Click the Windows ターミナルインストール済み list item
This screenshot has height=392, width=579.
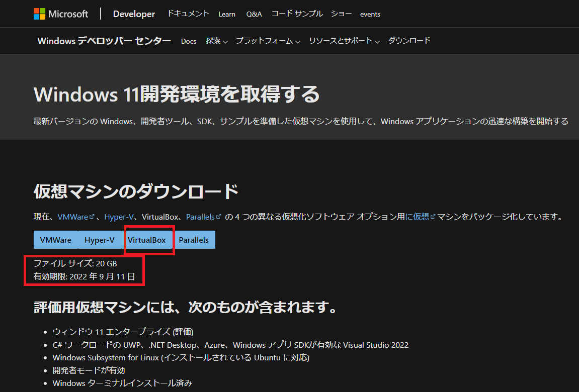pyautogui.click(x=122, y=383)
